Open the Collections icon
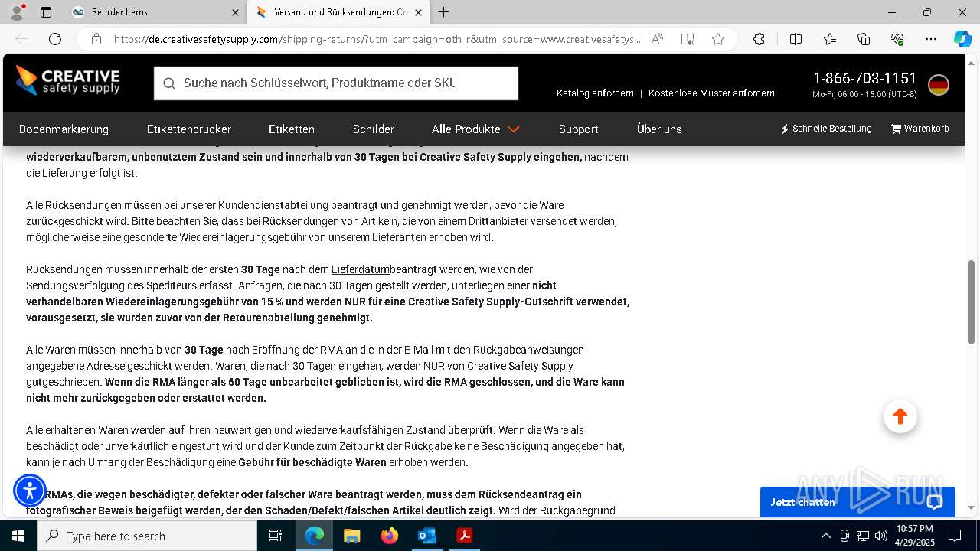980x551 pixels. point(864,39)
